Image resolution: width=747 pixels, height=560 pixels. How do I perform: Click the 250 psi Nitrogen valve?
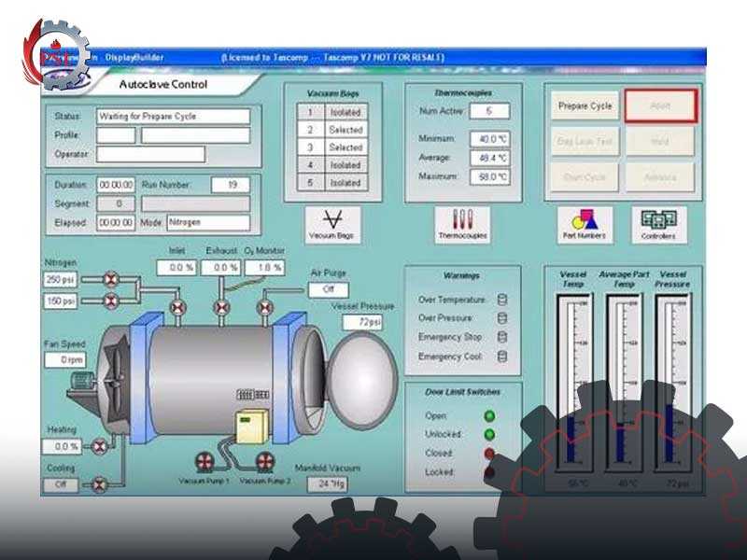click(111, 279)
